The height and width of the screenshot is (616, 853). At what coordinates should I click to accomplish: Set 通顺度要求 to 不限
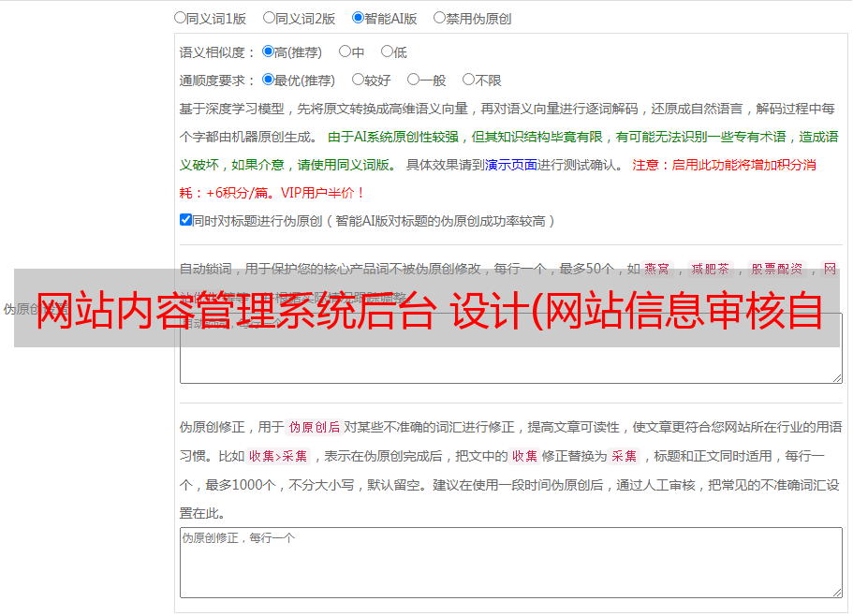(468, 80)
